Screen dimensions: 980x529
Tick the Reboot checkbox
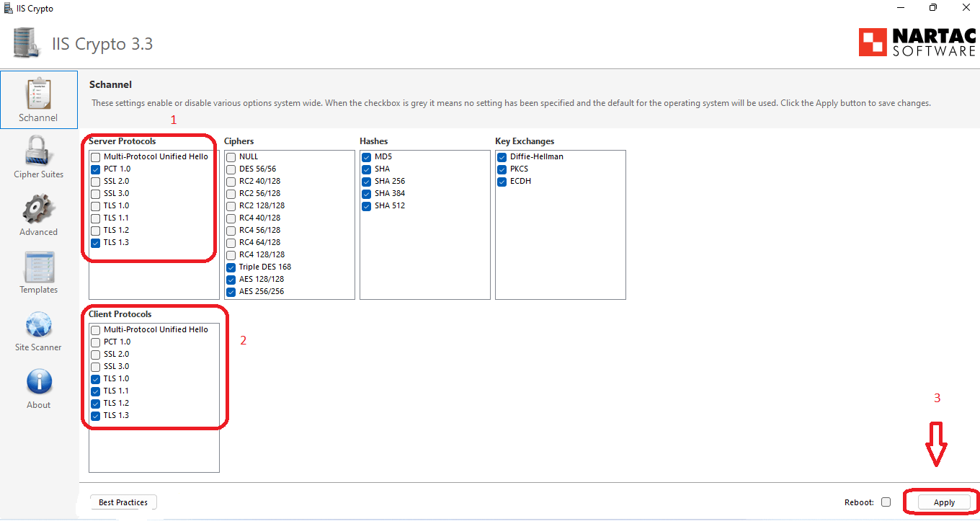[x=886, y=502]
